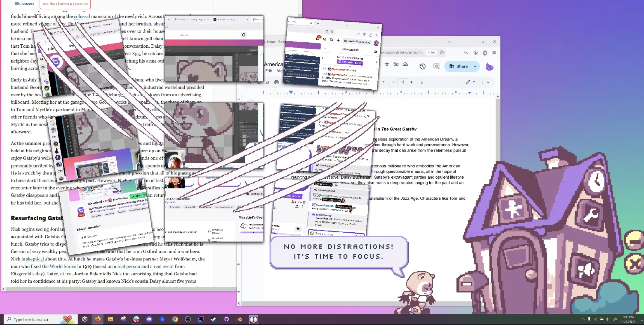The width and height of the screenshot is (644, 325).
Task: Click the Docs move-to-folder icon
Action: tap(396, 64)
